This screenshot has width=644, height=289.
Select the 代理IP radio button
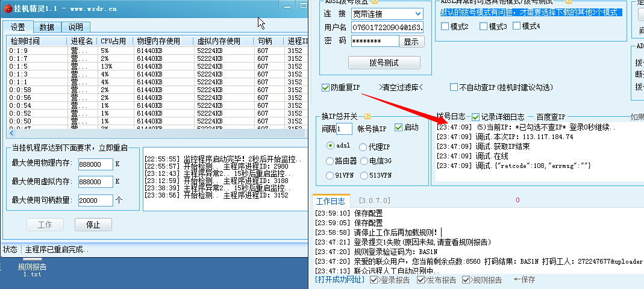(x=363, y=146)
